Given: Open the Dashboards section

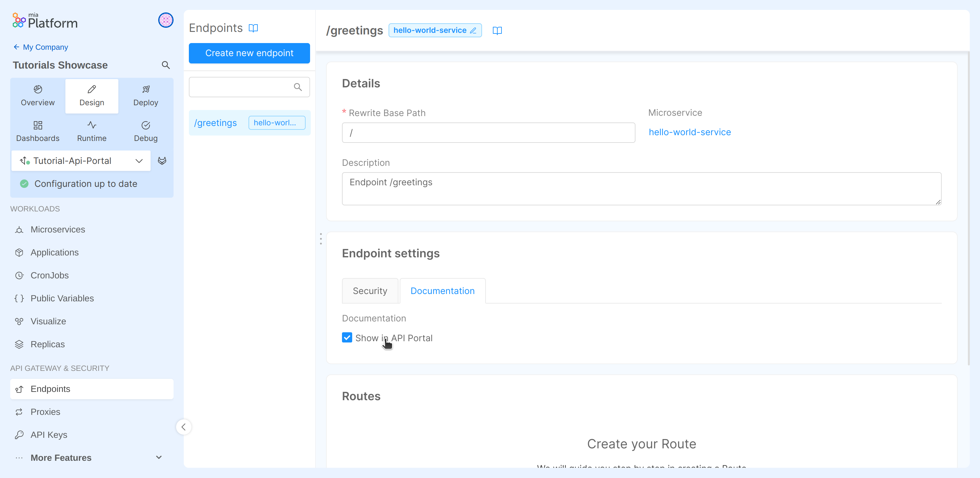Looking at the screenshot, I should click(x=38, y=131).
